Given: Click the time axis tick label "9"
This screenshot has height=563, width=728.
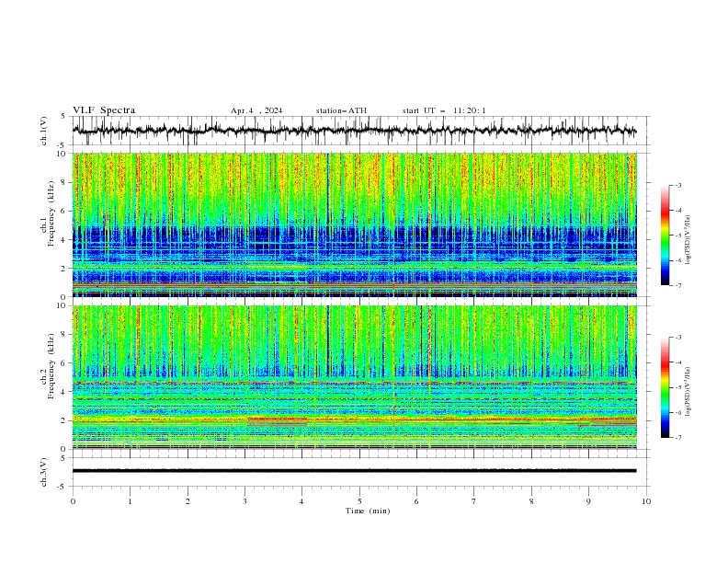Looking at the screenshot, I should 588,501.
